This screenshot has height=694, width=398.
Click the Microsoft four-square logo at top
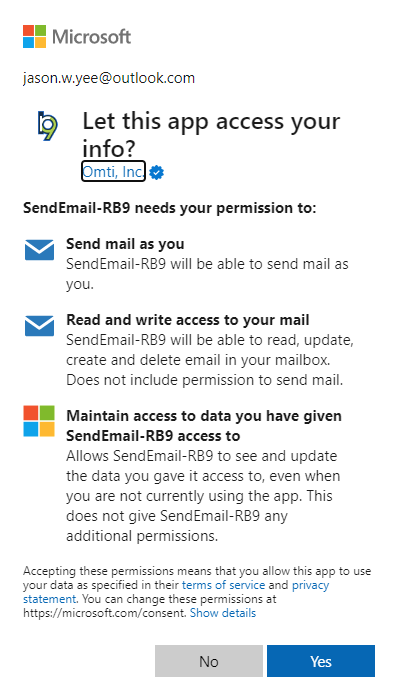point(35,36)
